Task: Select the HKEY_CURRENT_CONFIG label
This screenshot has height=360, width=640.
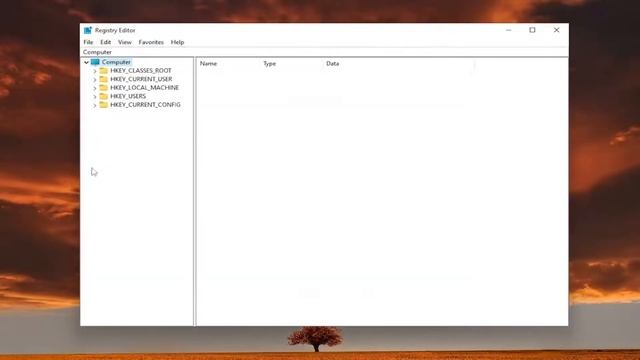Action: pyautogui.click(x=145, y=105)
